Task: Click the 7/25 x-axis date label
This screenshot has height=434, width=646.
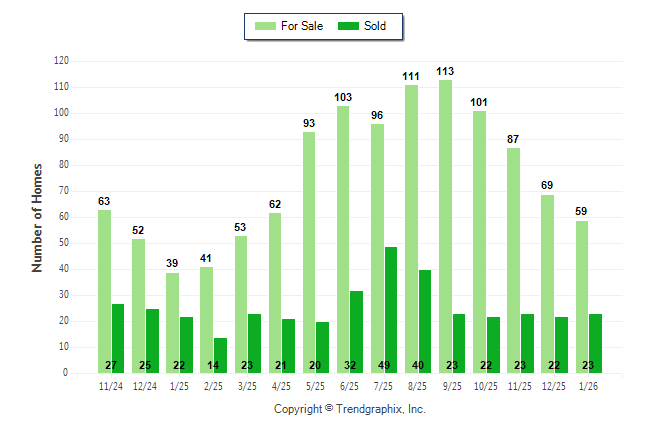Action: tap(384, 385)
